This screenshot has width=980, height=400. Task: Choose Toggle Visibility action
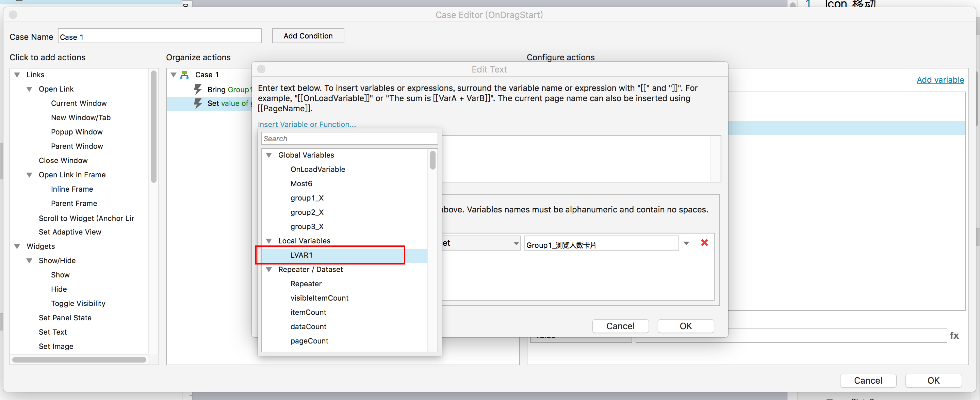point(78,303)
